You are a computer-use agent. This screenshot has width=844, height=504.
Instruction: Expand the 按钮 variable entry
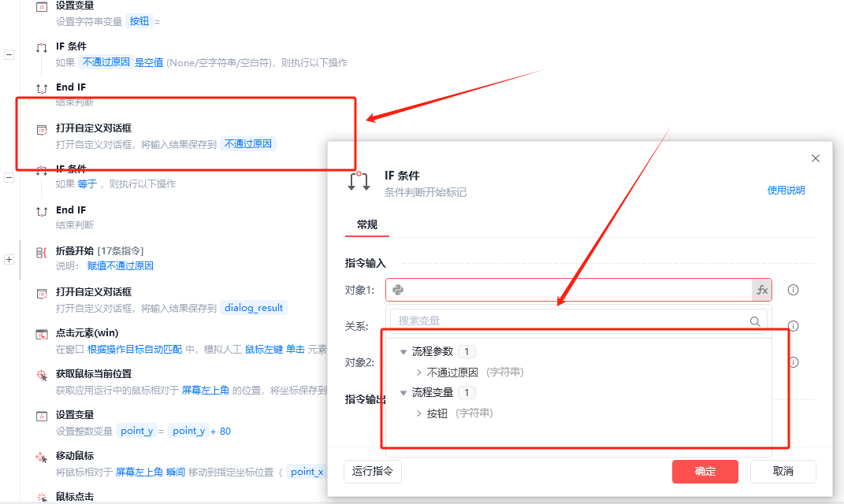[x=418, y=413]
